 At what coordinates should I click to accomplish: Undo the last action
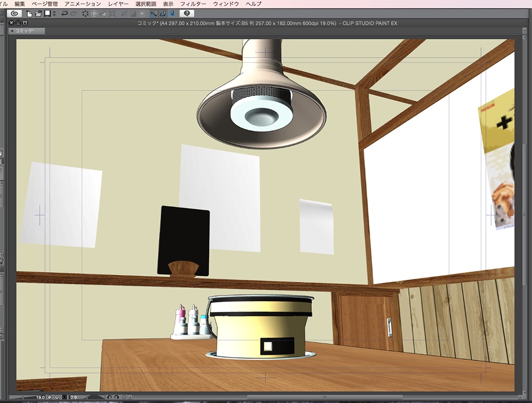pos(64,14)
